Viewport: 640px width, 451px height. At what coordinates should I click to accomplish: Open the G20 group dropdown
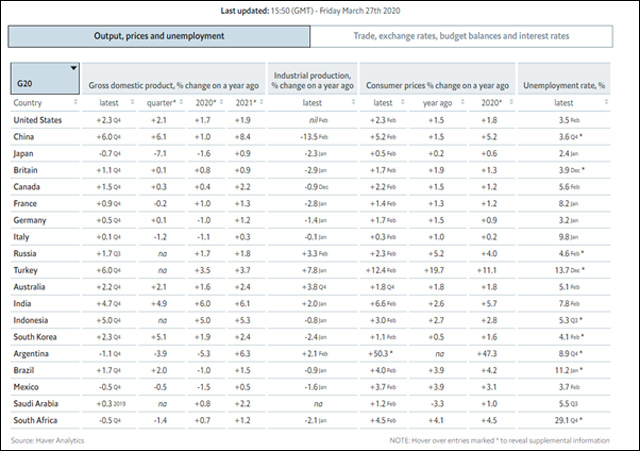point(43,73)
